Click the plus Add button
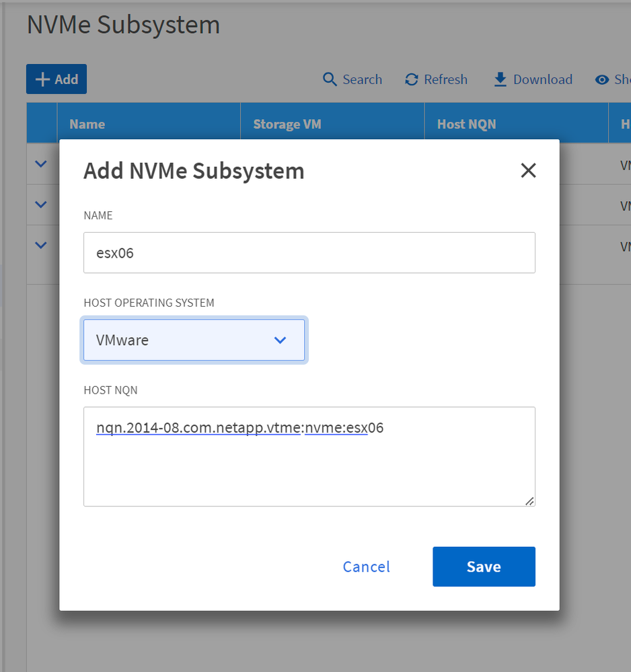Viewport: 631px width, 672px height. tap(57, 79)
